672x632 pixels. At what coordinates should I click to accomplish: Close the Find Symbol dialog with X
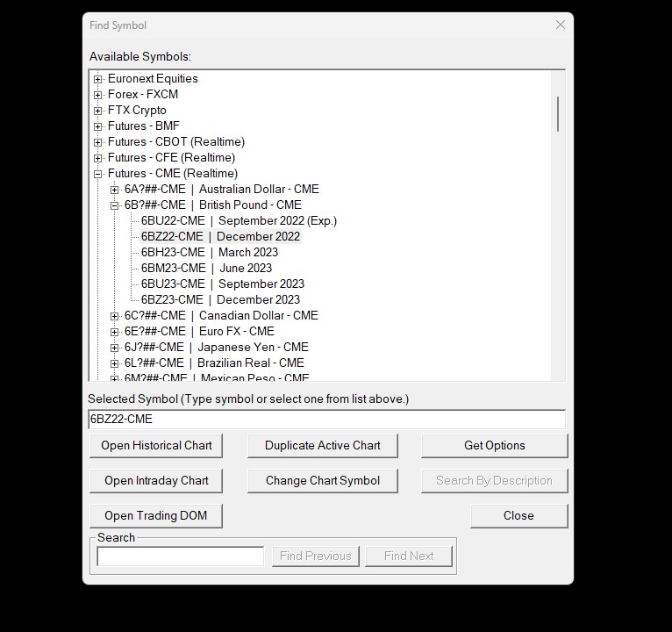(x=560, y=25)
